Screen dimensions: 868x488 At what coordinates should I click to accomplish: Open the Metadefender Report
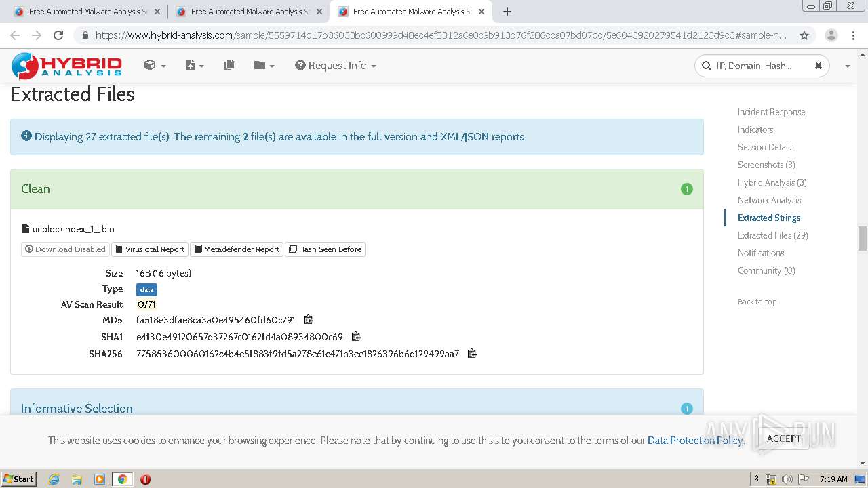(x=237, y=249)
